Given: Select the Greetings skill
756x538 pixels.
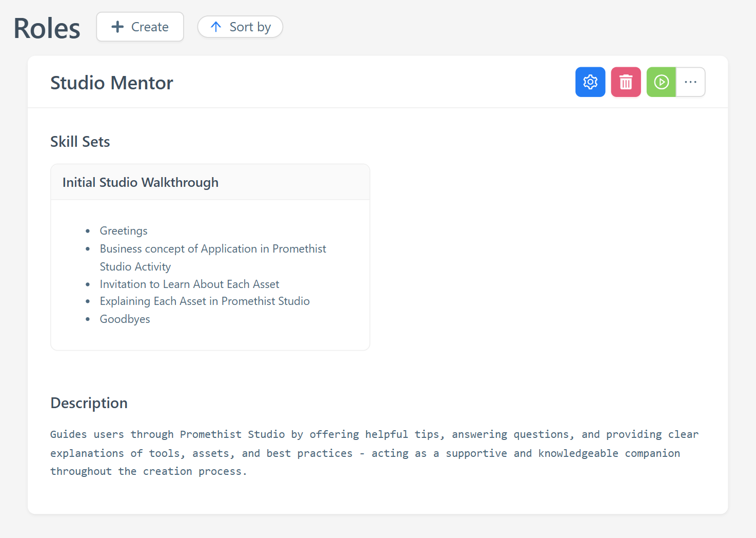Looking at the screenshot, I should [x=123, y=230].
